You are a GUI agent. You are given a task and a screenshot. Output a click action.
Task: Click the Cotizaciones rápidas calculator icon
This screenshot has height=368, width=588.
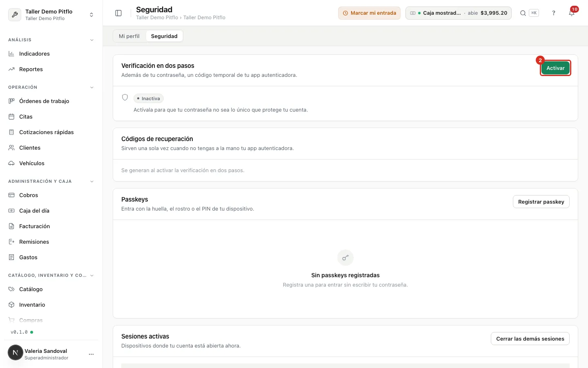coord(11,132)
